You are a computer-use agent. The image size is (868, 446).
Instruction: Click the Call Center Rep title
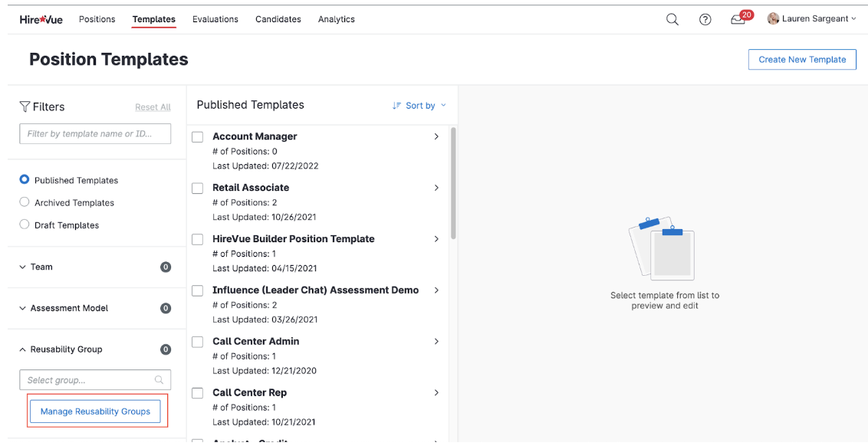click(250, 392)
